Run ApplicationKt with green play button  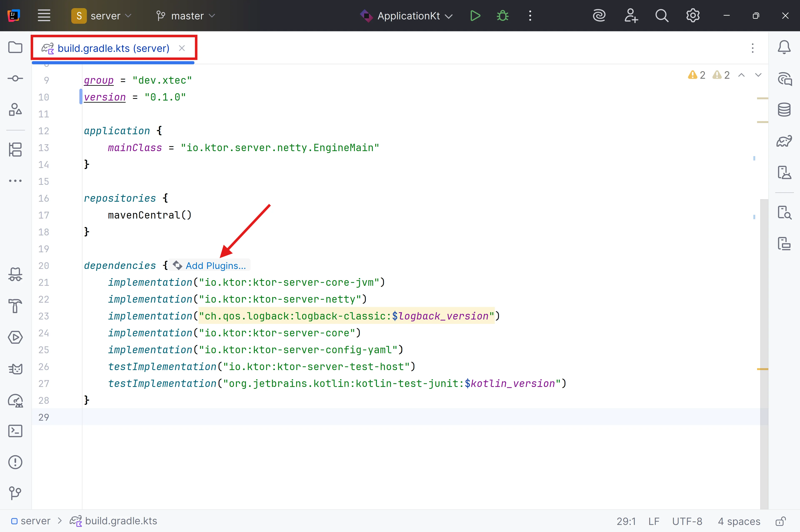[x=475, y=16]
